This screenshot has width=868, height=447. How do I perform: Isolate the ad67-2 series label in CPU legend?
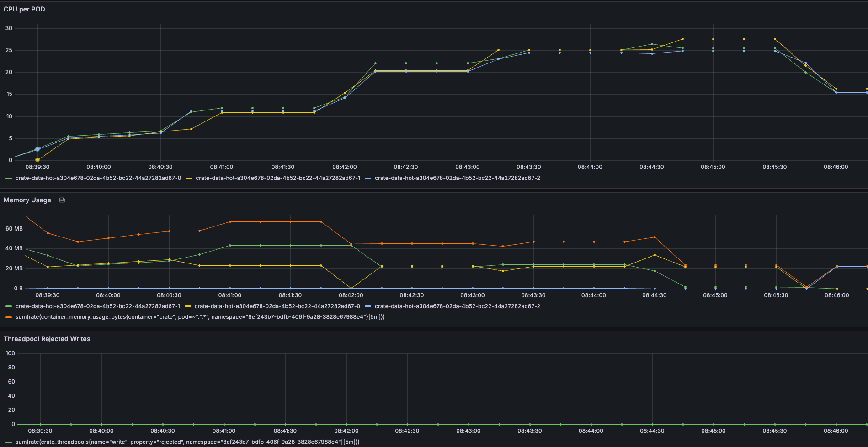[457, 178]
